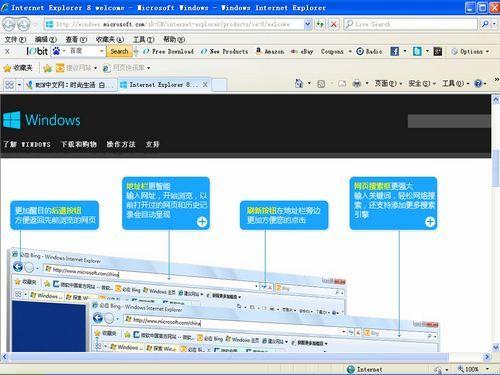Click the Read Mail icon
The image size is (500, 375).
pyautogui.click(x=342, y=84)
